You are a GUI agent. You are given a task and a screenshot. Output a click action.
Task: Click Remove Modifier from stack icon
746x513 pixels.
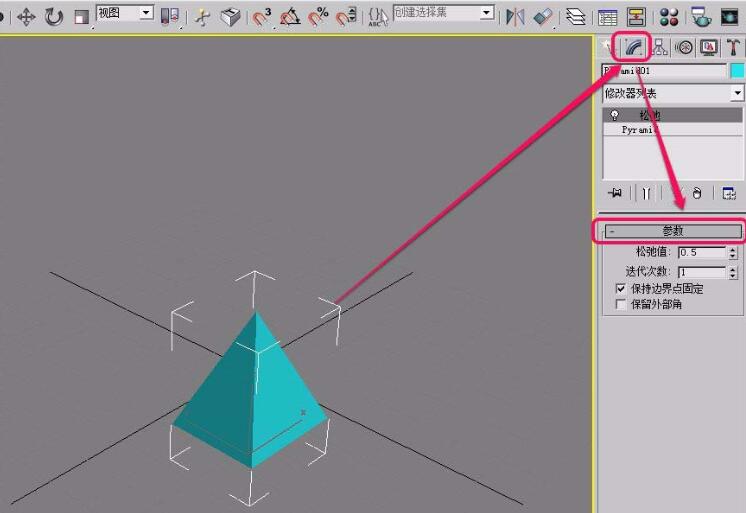[x=697, y=193]
